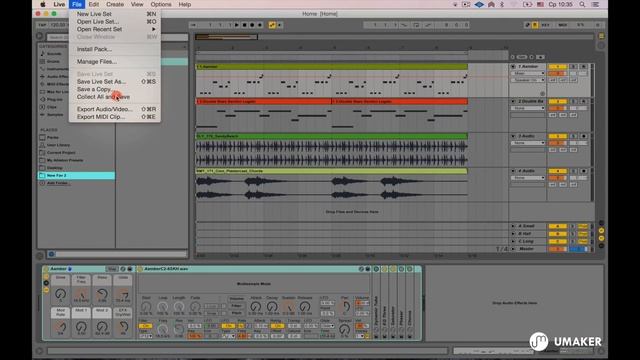Image resolution: width=640 pixels, height=360 pixels.
Task: Select Drums category in browser
Action: [53, 61]
